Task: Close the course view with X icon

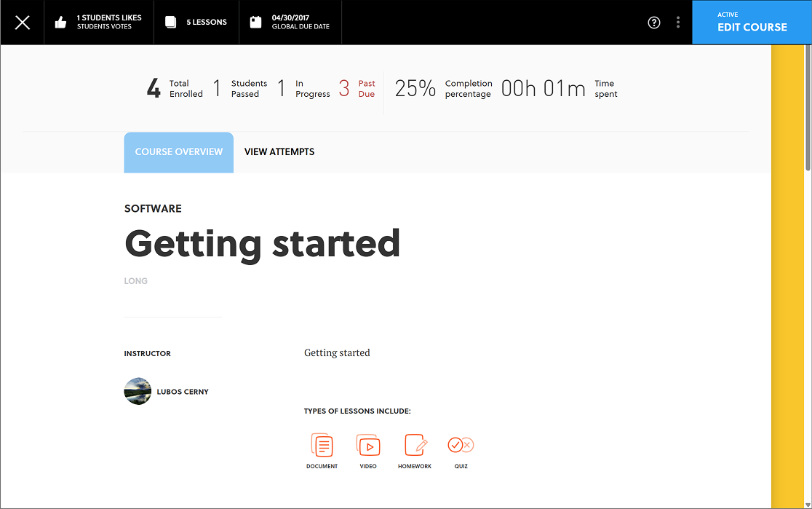Action: 23,23
